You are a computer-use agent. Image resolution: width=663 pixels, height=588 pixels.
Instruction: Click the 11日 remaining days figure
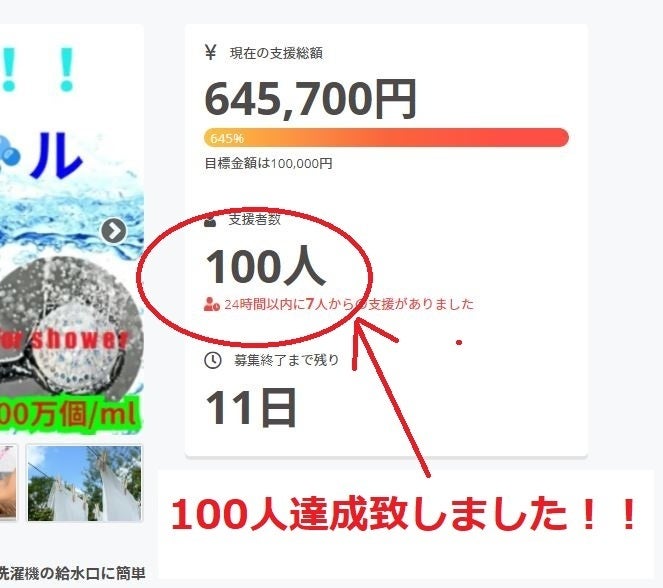click(x=251, y=408)
